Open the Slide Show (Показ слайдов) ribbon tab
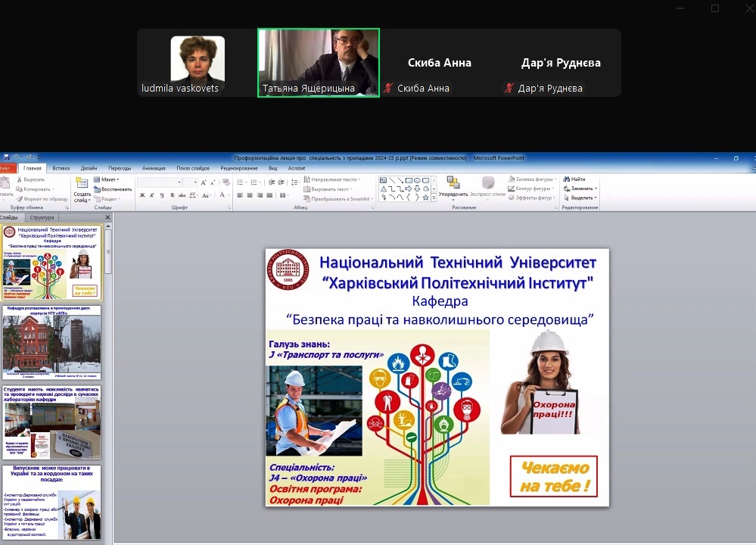The width and height of the screenshot is (756, 545). click(193, 168)
